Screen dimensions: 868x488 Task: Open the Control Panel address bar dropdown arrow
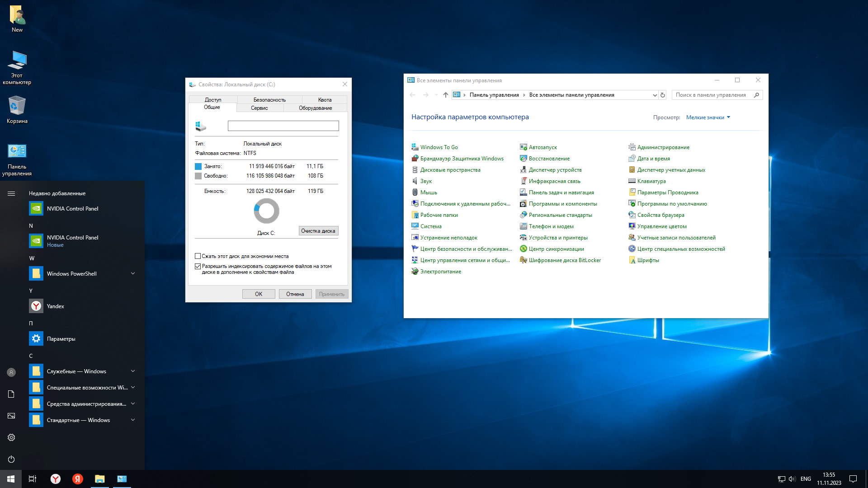click(654, 95)
